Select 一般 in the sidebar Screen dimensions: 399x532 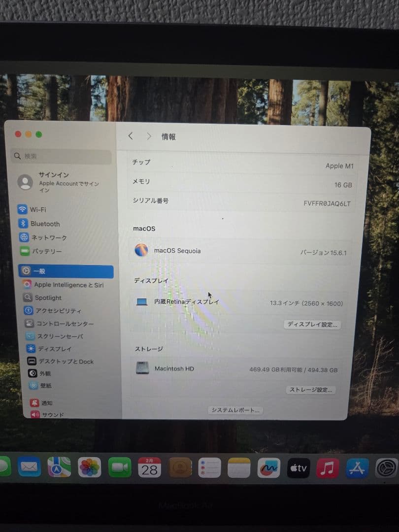[66, 271]
